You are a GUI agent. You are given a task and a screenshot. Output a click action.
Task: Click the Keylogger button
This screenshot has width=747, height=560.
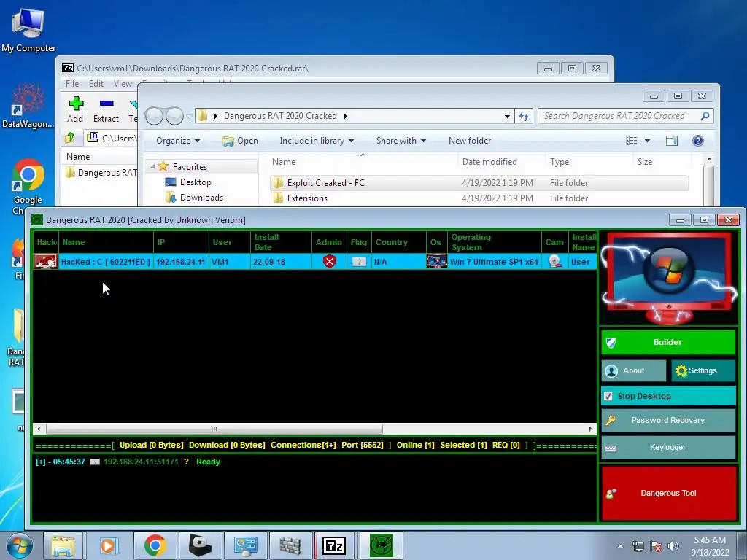[668, 447]
